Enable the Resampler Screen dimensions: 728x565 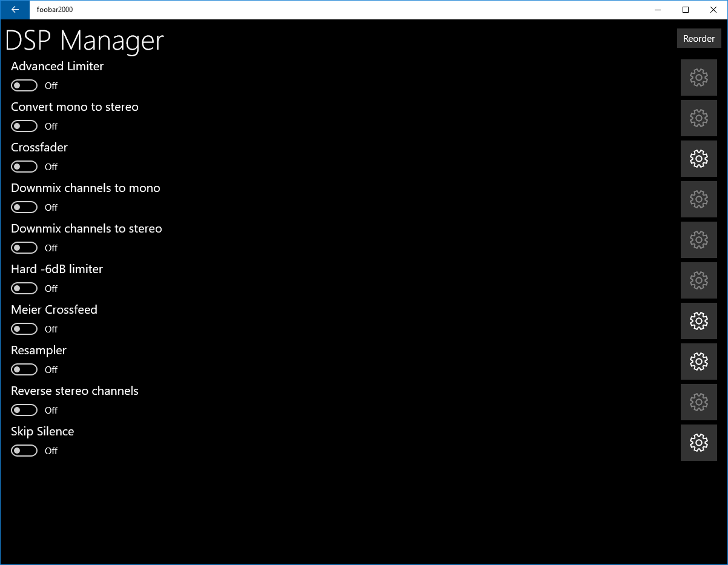pos(24,369)
